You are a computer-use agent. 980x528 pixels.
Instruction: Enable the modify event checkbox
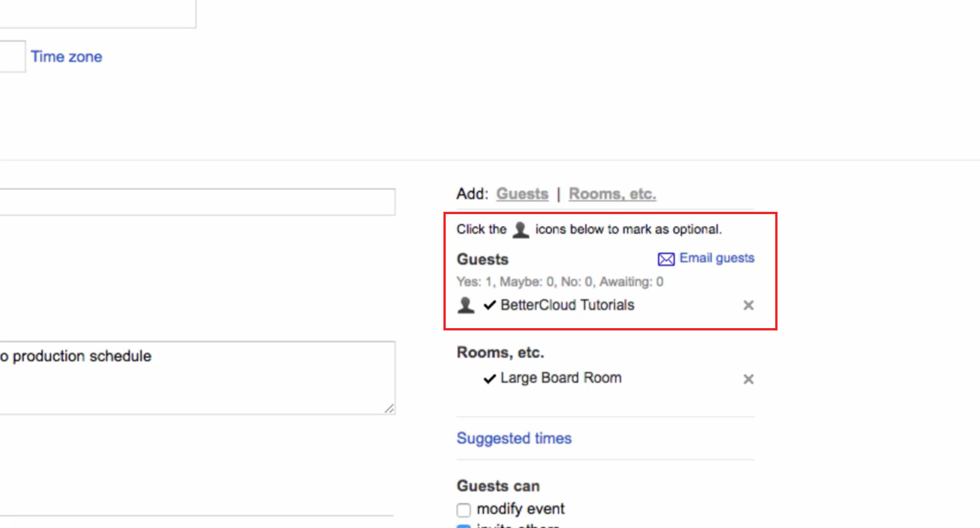point(463,510)
